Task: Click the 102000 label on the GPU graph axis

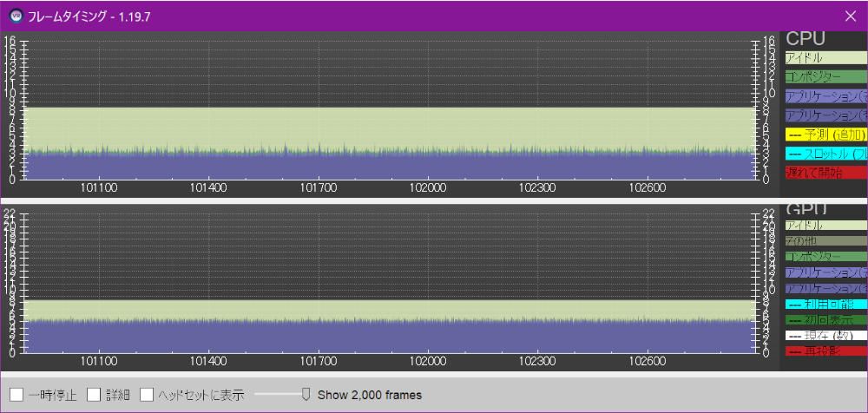Action: [427, 361]
